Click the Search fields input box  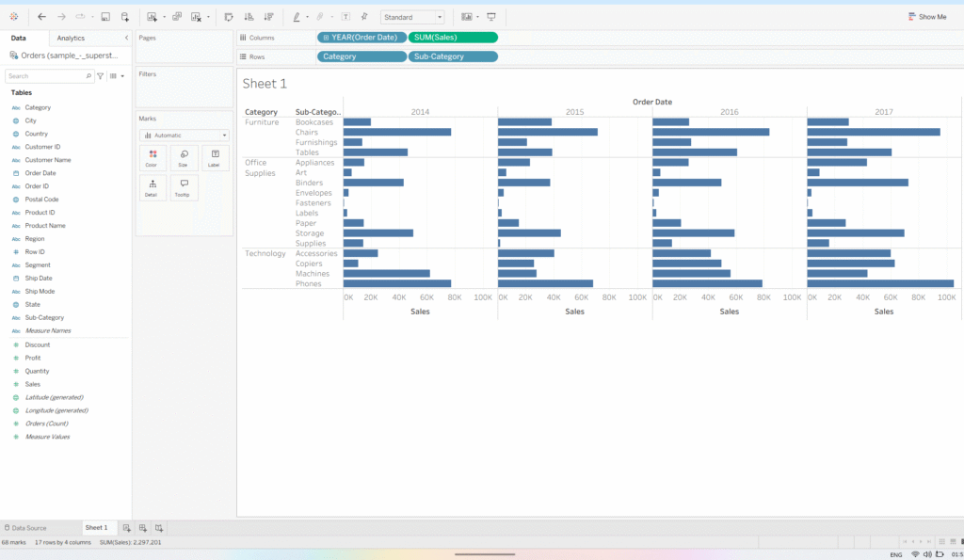pyautogui.click(x=47, y=76)
